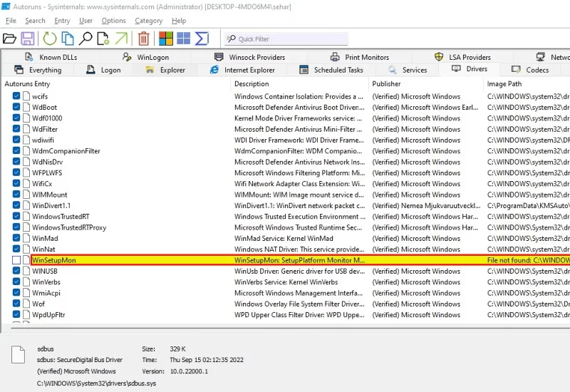Image resolution: width=570 pixels, height=392 pixels.
Task: Click the file icon beside WmiAcpi
Action: point(26,292)
